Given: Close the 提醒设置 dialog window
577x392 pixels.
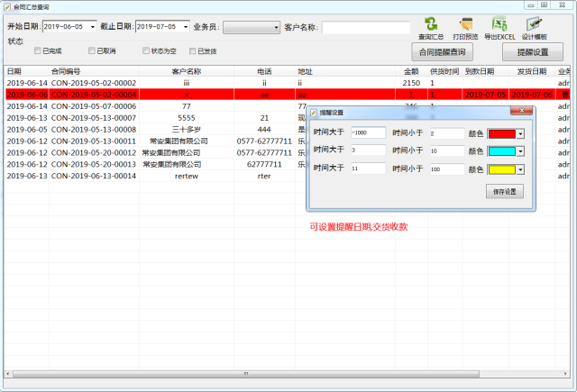Looking at the screenshot, I should 526,113.
